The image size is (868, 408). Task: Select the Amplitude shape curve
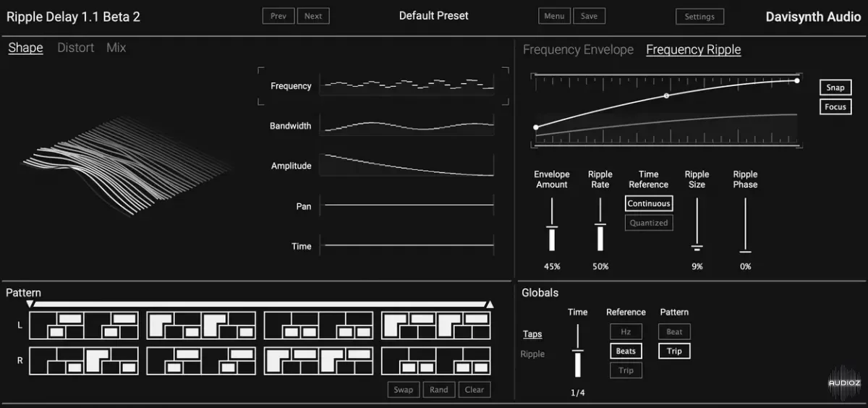point(407,166)
